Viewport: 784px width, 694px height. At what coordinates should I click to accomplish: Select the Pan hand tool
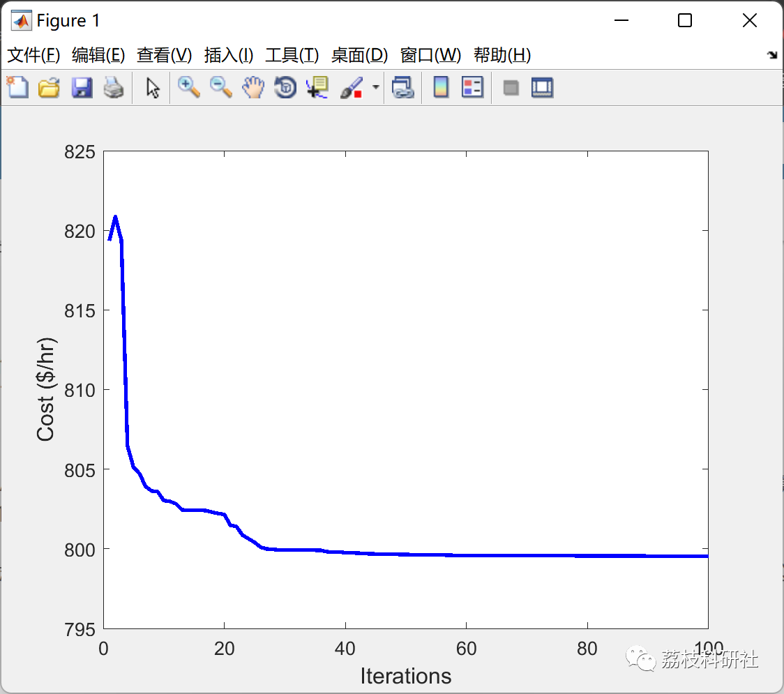253,87
